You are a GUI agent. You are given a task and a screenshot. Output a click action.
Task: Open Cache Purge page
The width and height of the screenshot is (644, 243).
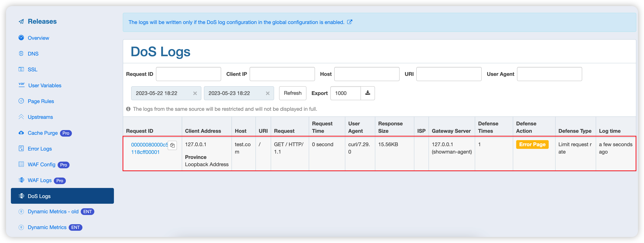43,133
